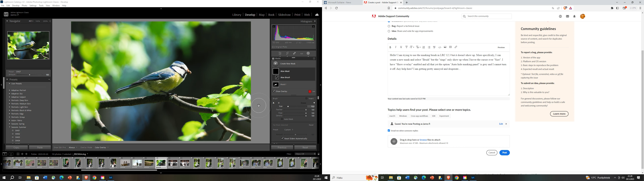Viewport: 644px width, 181px height.
Task: Click the Post button
Action: tap(504, 153)
